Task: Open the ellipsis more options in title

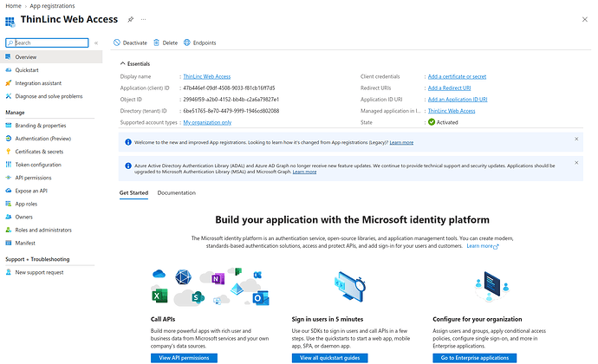Action: coord(143,19)
